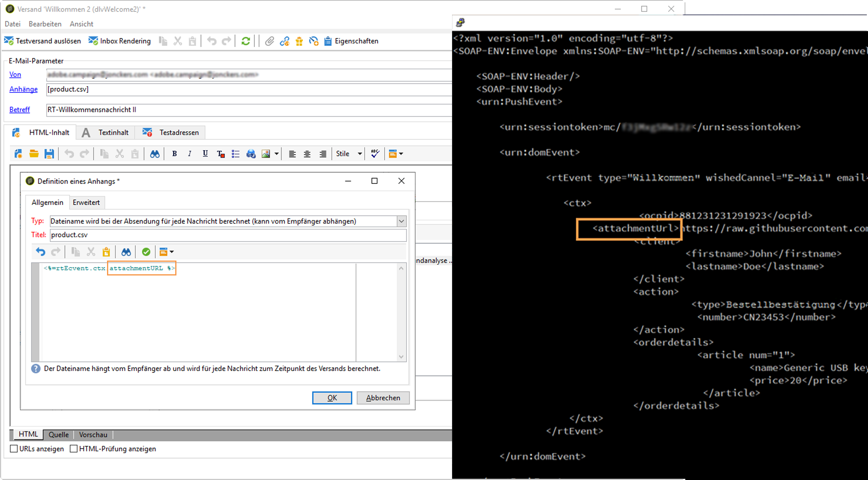This screenshot has width=868, height=480.
Task: Expand the Typ dropdown in attachment dialog
Action: click(x=401, y=221)
